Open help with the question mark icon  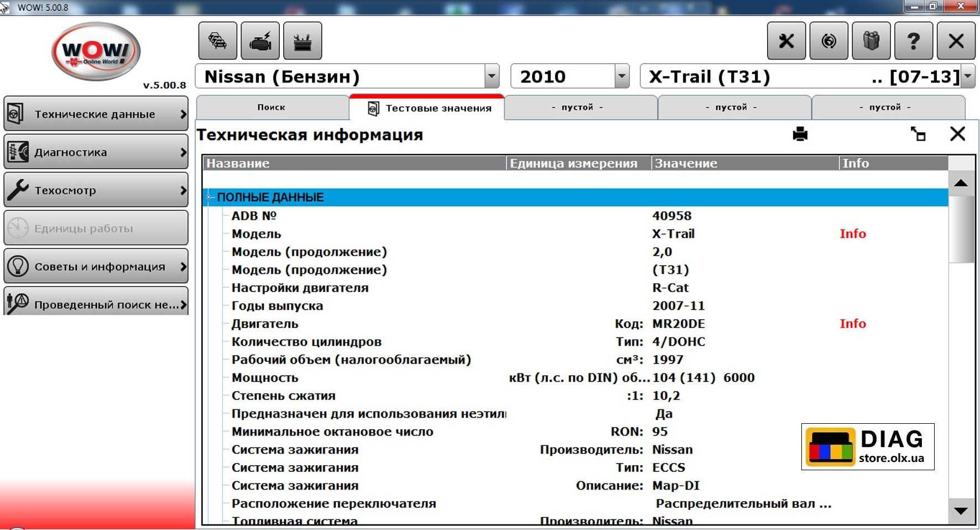pyautogui.click(x=914, y=41)
